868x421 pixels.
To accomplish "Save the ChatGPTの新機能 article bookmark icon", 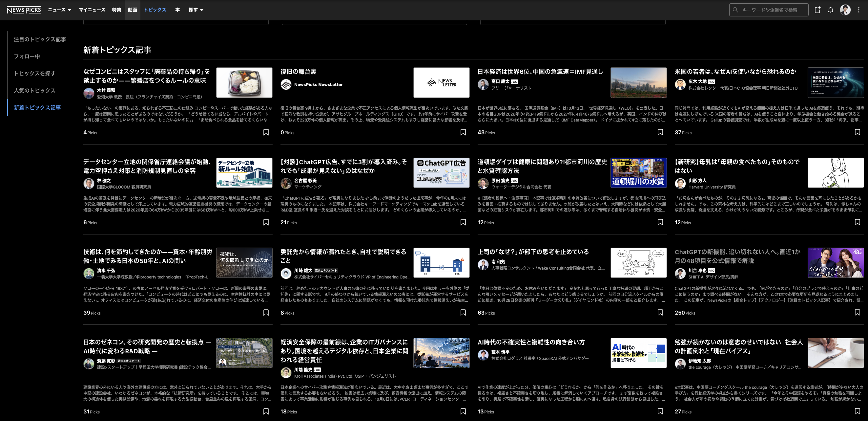I will [857, 313].
